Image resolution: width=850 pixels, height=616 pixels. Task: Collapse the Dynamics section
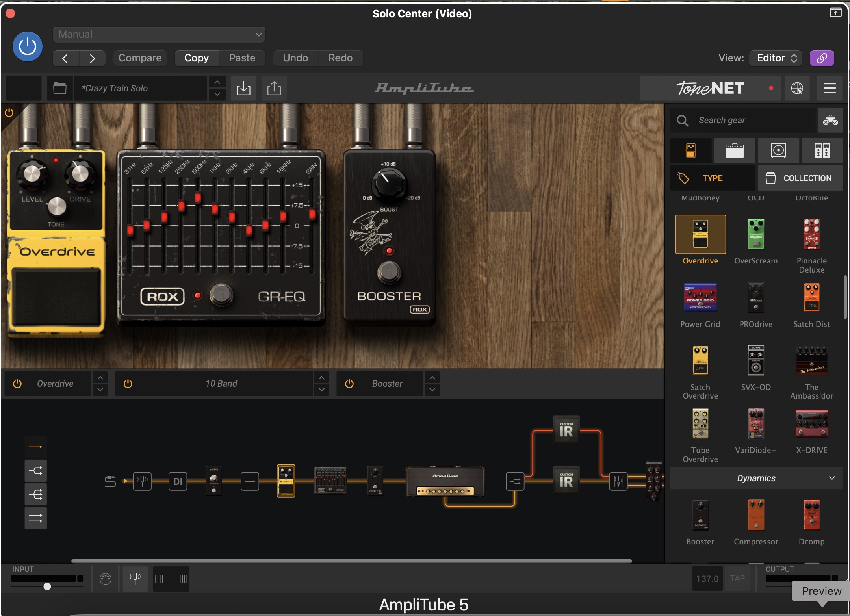click(831, 478)
